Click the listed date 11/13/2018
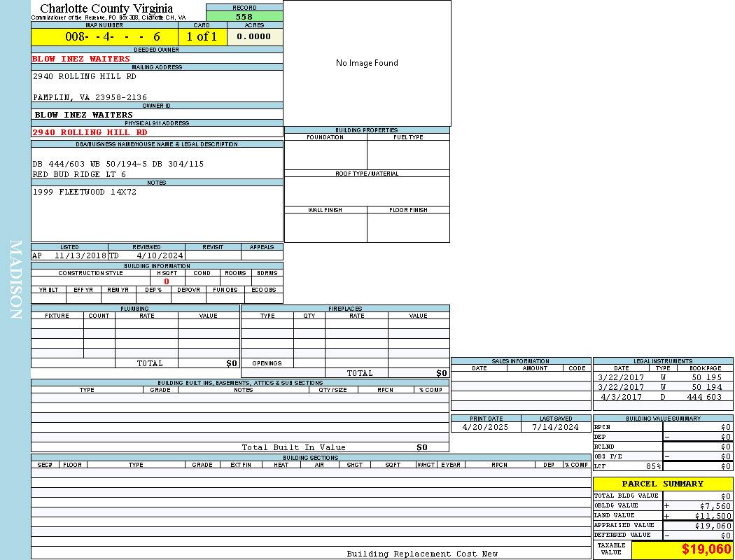735x560 pixels. [x=79, y=256]
